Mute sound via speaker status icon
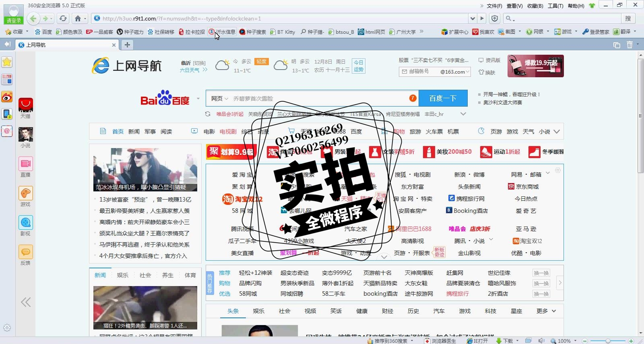Image resolution: width=644 pixels, height=344 pixels. click(x=541, y=341)
